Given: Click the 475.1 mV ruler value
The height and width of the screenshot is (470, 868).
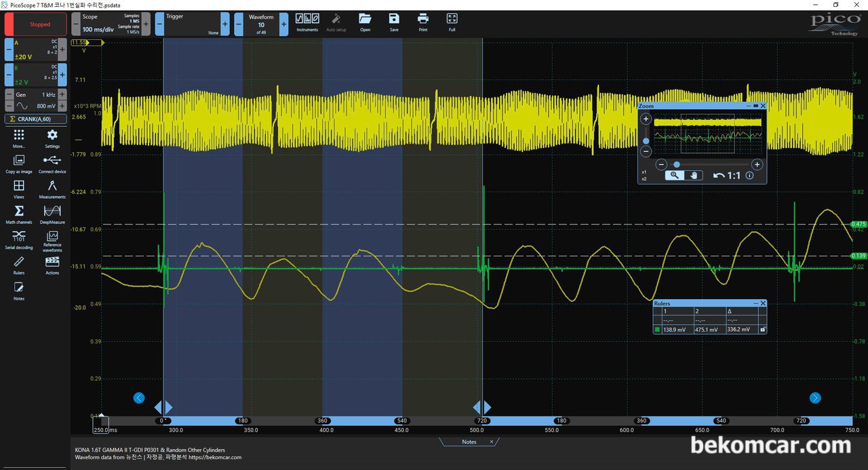Looking at the screenshot, I should [x=707, y=330].
